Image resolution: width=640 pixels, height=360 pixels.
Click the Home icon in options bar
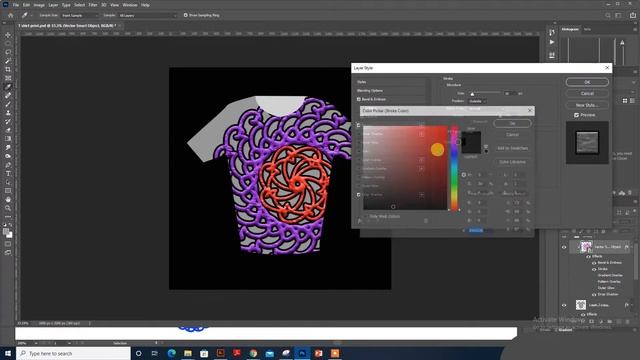pos(11,15)
